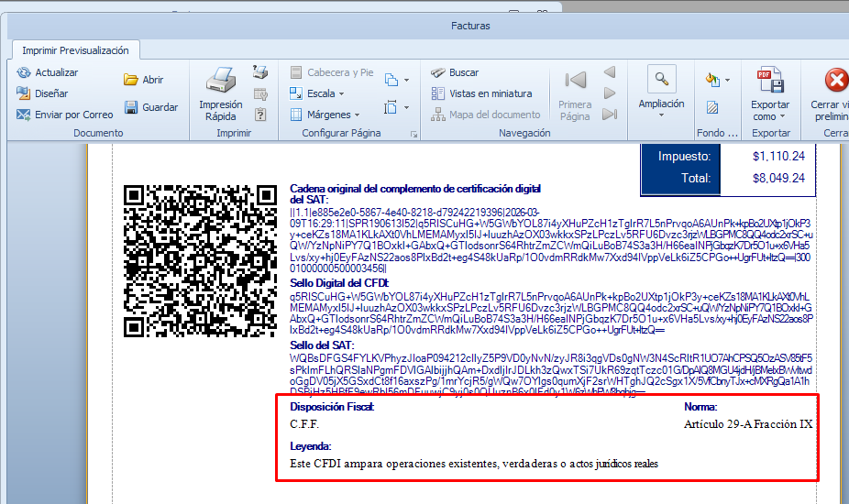Click the Actualizar refresh icon

24,72
